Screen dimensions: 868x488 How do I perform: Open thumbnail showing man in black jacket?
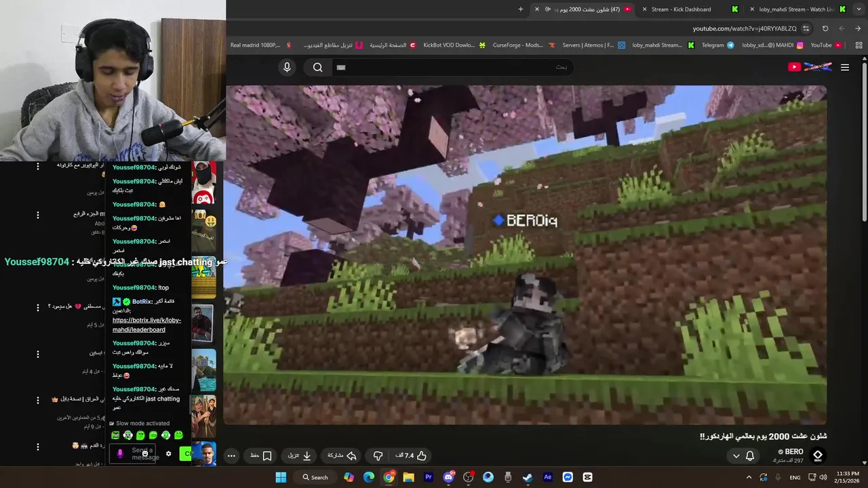[x=202, y=323]
